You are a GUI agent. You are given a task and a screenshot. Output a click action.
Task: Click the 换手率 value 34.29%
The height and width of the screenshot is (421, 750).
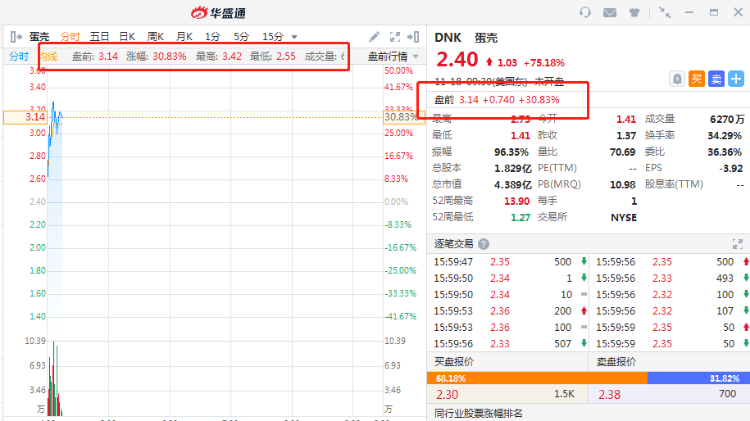(x=724, y=136)
